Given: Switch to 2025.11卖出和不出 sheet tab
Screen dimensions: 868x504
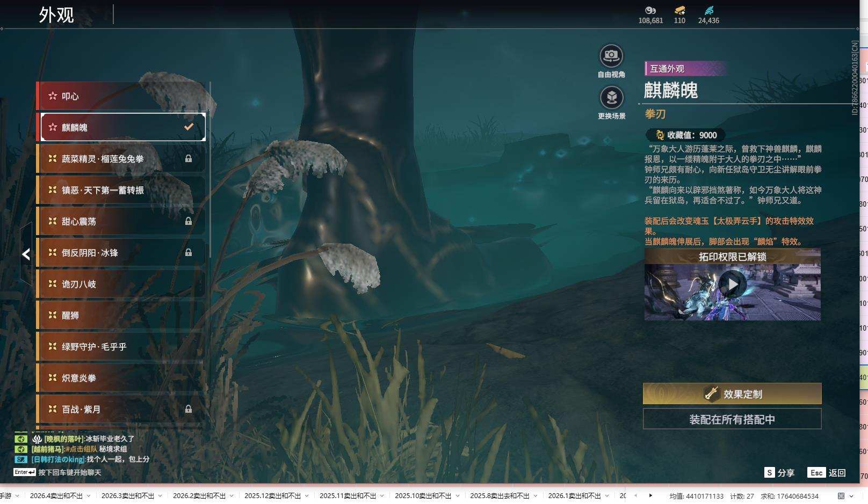Looking at the screenshot, I should click(x=348, y=496).
